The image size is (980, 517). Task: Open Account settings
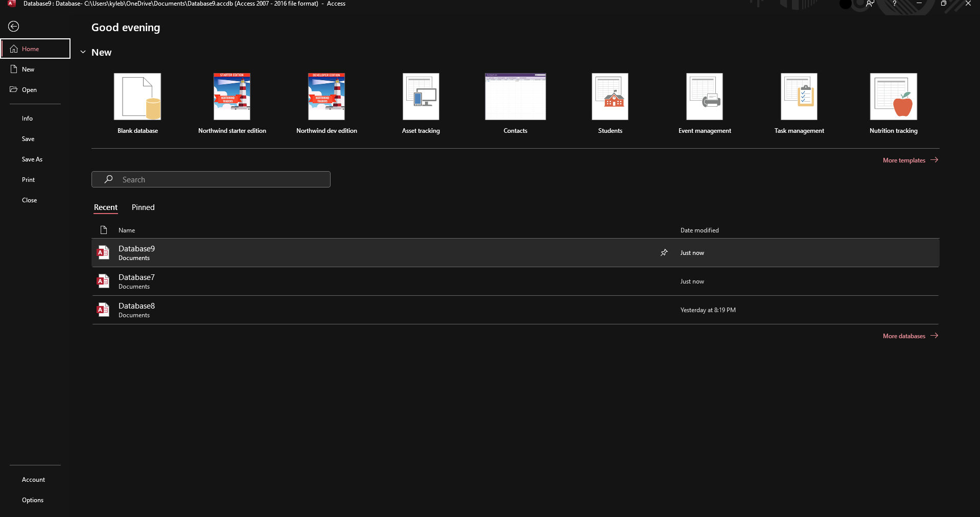tap(35, 479)
